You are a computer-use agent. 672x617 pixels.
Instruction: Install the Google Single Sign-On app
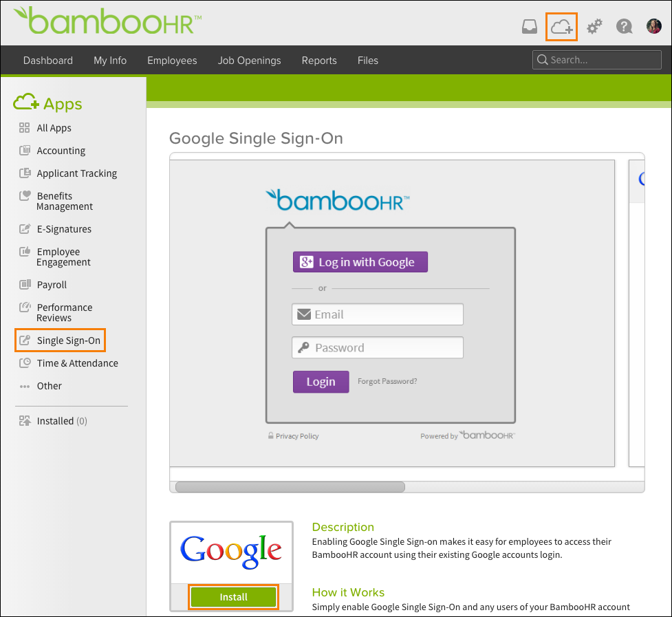[x=233, y=597]
